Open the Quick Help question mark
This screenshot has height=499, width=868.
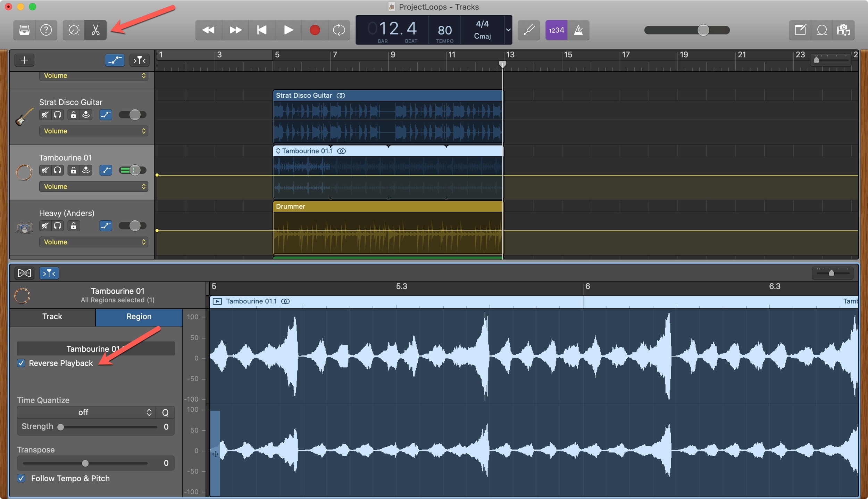click(46, 30)
